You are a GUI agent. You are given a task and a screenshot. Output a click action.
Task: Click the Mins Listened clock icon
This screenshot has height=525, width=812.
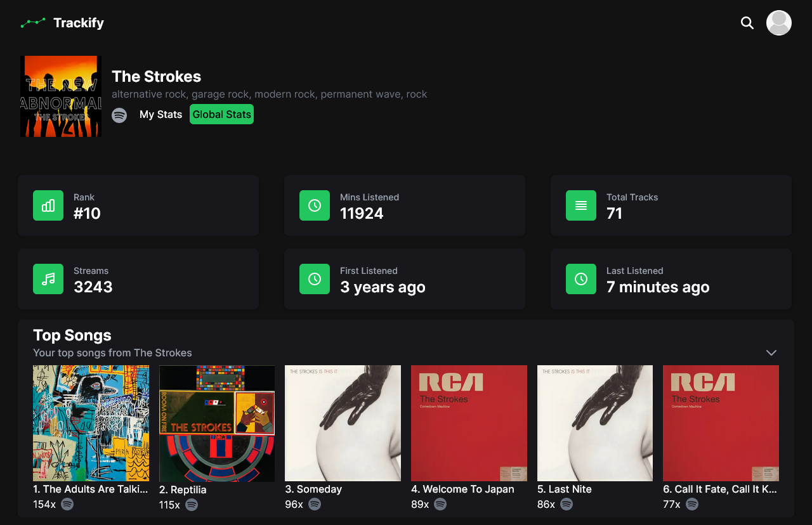(x=315, y=205)
